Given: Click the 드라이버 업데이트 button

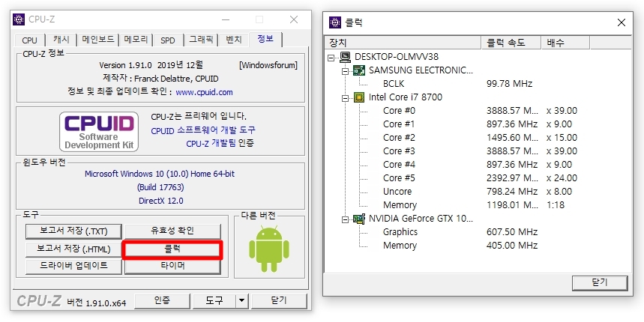Looking at the screenshot, I should [73, 266].
